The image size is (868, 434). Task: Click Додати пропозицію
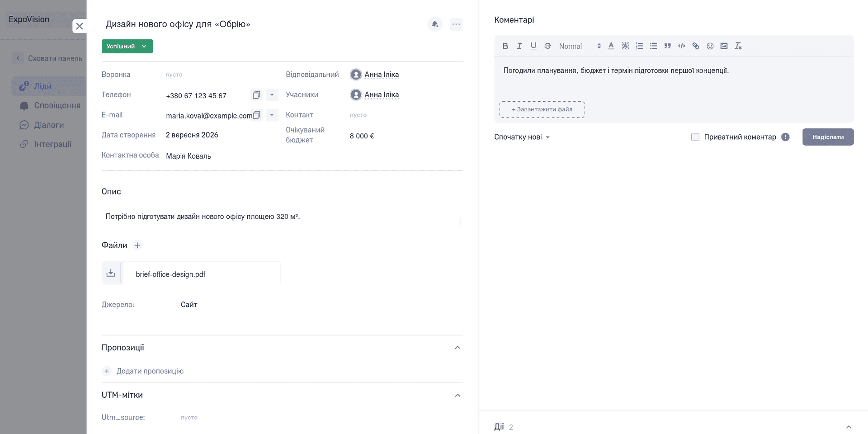point(143,371)
